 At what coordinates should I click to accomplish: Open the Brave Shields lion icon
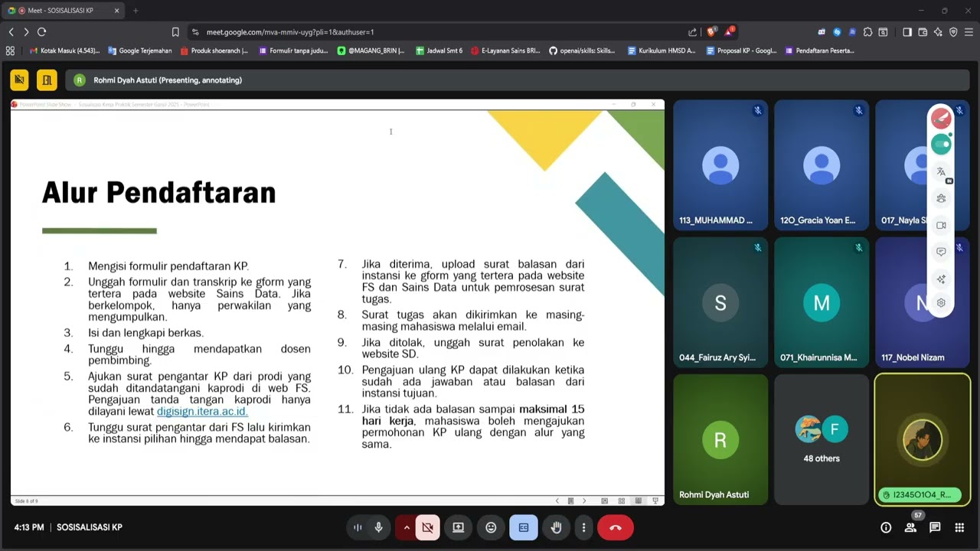[711, 32]
